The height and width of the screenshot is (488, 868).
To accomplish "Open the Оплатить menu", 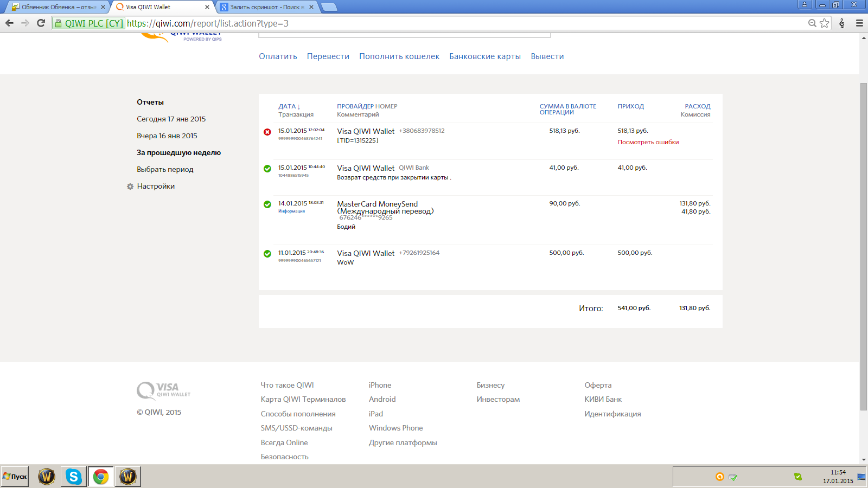I will click(x=278, y=56).
